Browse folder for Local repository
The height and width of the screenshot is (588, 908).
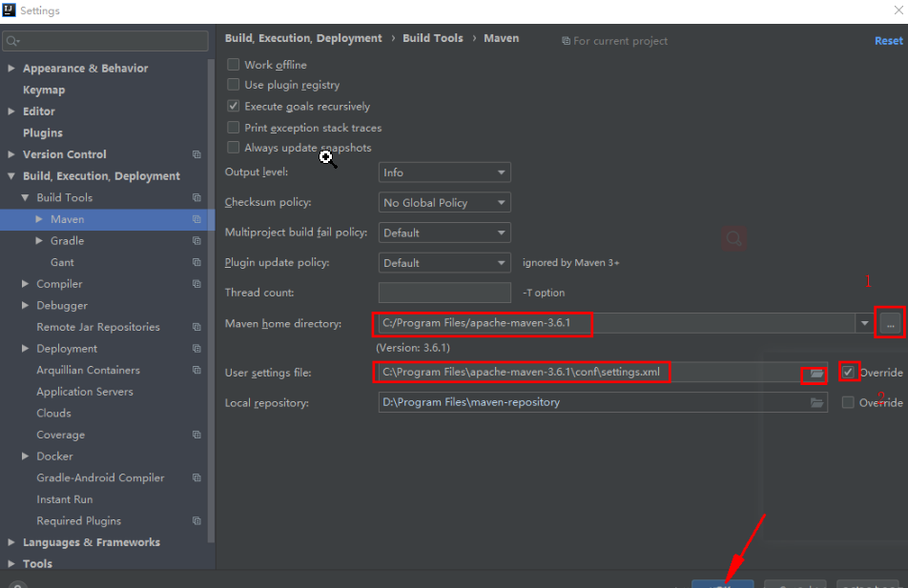pyautogui.click(x=816, y=403)
